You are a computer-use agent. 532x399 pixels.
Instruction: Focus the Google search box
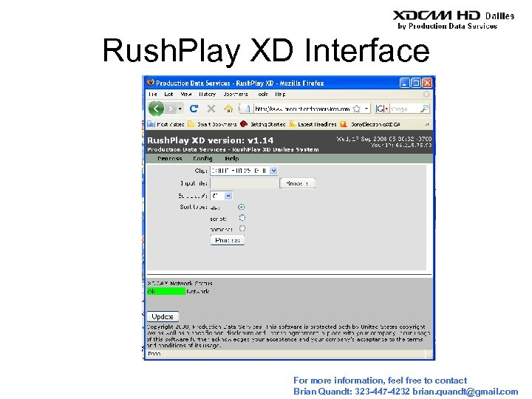[x=404, y=109]
